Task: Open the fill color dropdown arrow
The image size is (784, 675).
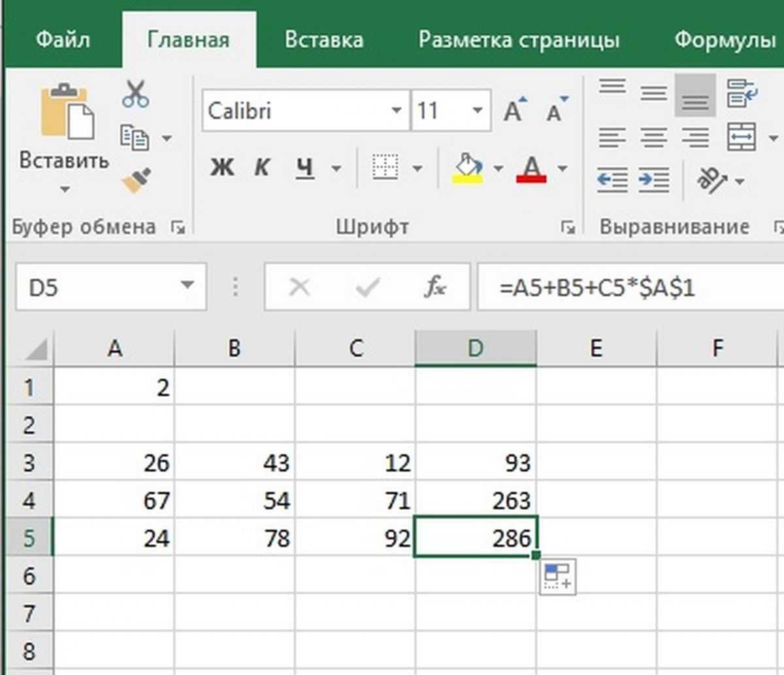Action: tap(498, 169)
